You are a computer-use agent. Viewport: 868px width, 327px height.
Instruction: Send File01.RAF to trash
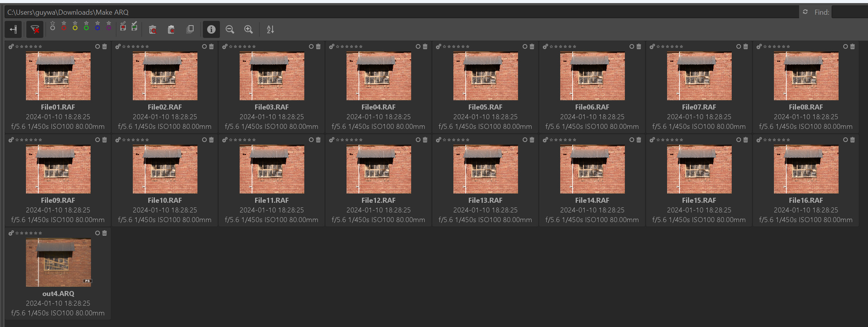pyautogui.click(x=105, y=46)
